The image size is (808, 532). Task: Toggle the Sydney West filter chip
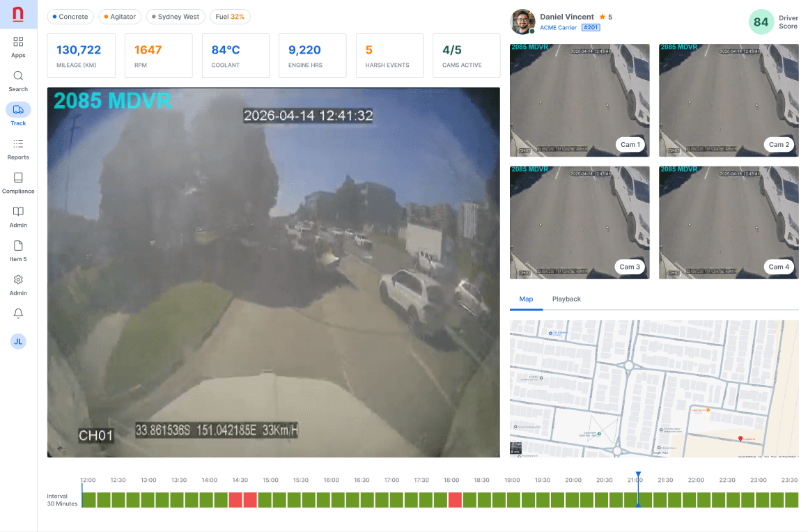point(175,16)
